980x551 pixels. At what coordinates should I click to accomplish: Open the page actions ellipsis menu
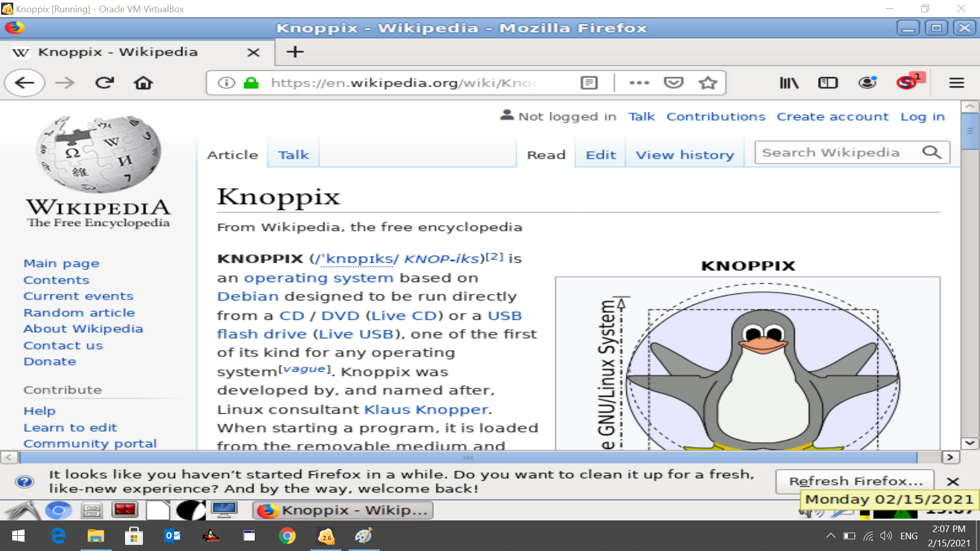(640, 82)
